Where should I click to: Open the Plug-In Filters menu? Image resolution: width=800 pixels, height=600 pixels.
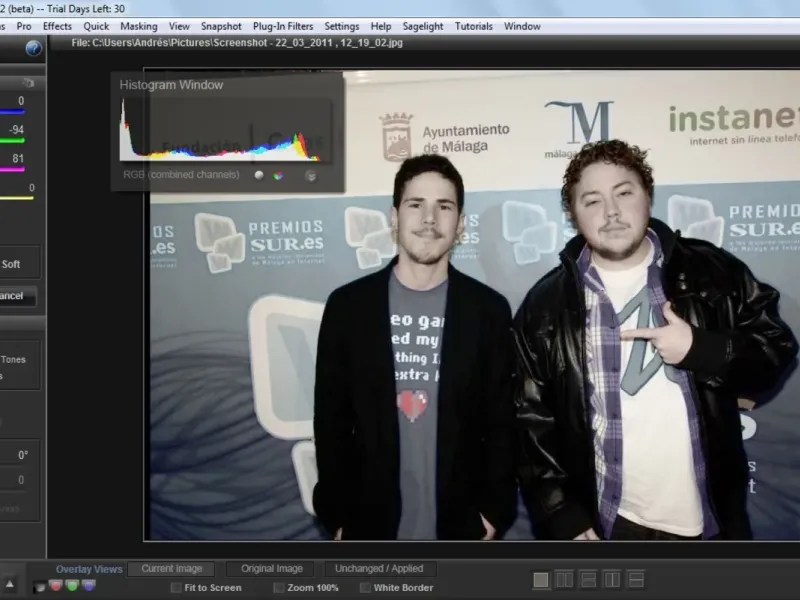[x=283, y=27]
